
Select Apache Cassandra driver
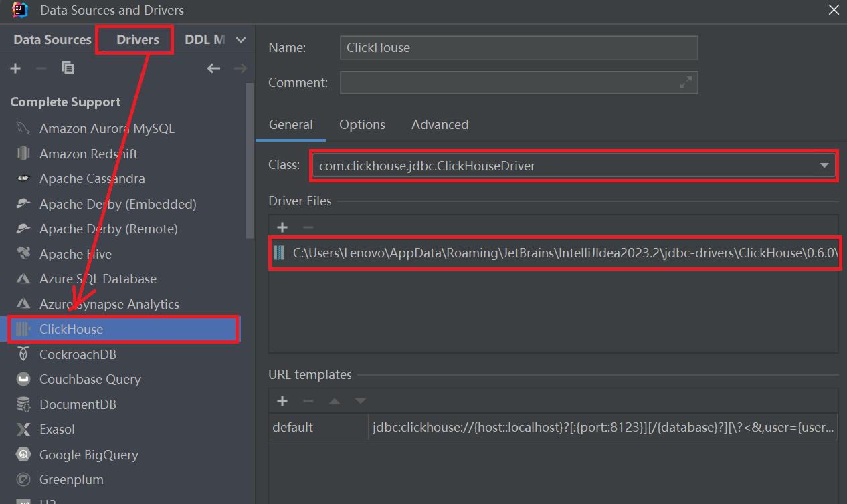(92, 178)
